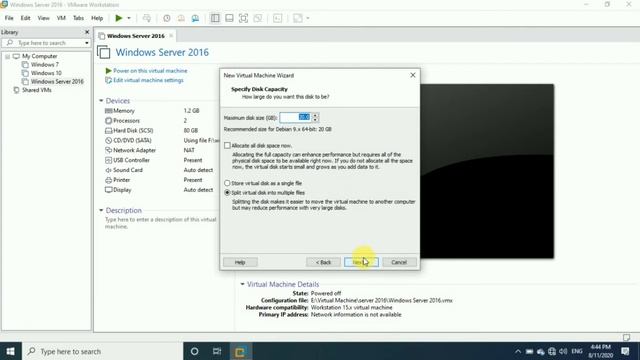Open the File menu
This screenshot has width=640, height=360.
(9, 18)
